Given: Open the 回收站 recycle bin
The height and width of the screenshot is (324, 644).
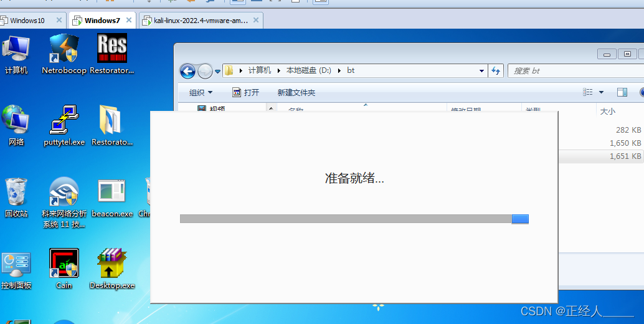Looking at the screenshot, I should pyautogui.click(x=16, y=197).
